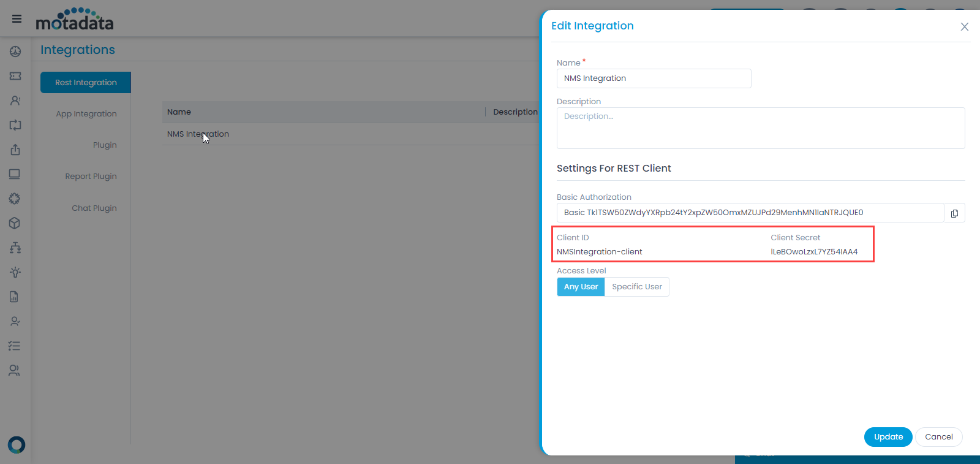
Task: Open the upload/release sidebar icon
Action: (15, 150)
